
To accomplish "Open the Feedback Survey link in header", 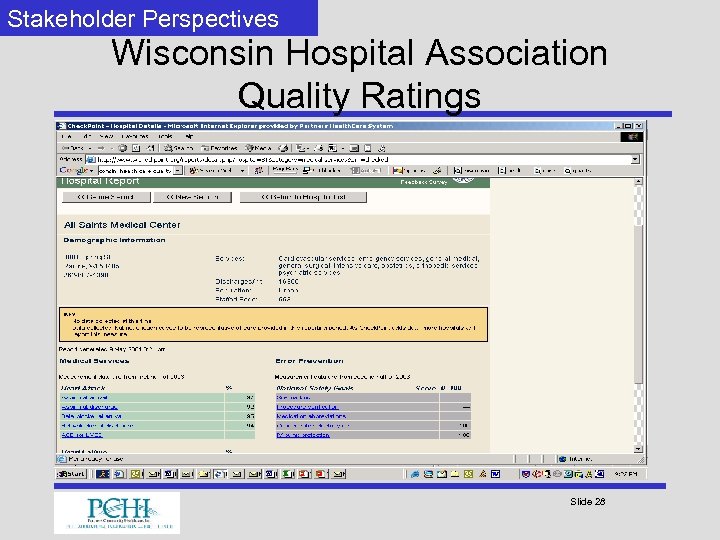I will tap(423, 182).
